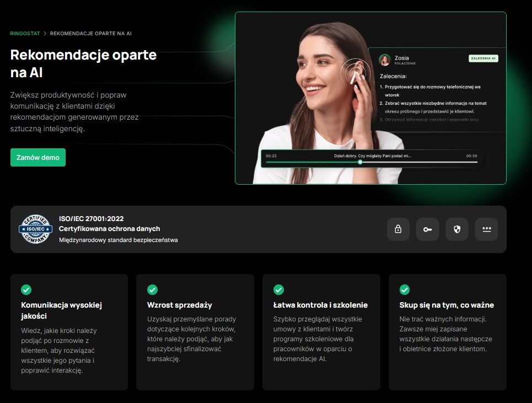The height and width of the screenshot is (403, 532).
Task: Click the ZALECENIA AI badge
Action: [x=483, y=58]
